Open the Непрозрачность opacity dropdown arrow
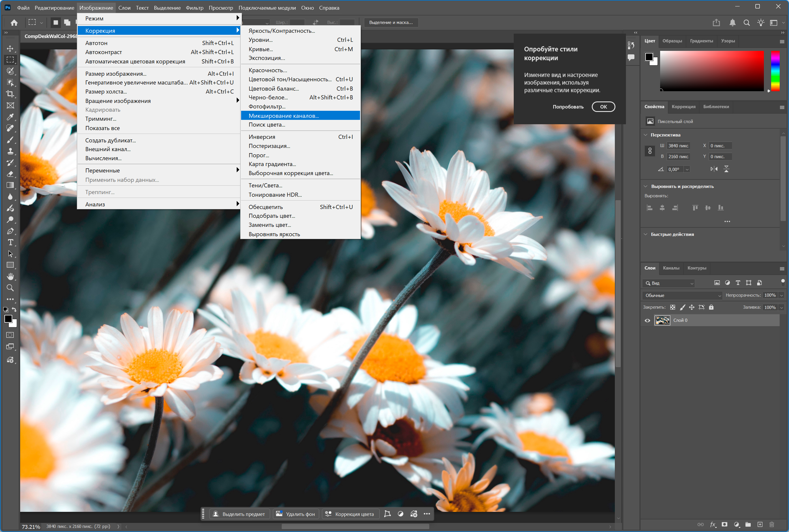The image size is (789, 532). [781, 295]
